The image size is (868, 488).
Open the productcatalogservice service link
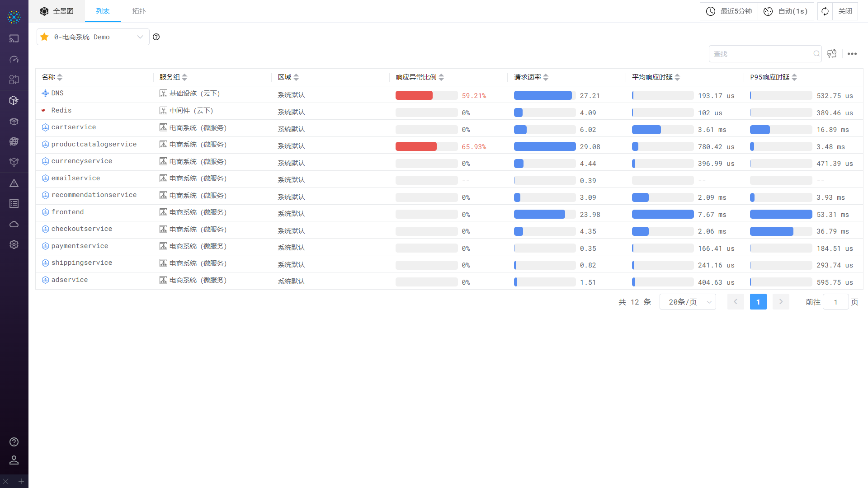pos(94,144)
